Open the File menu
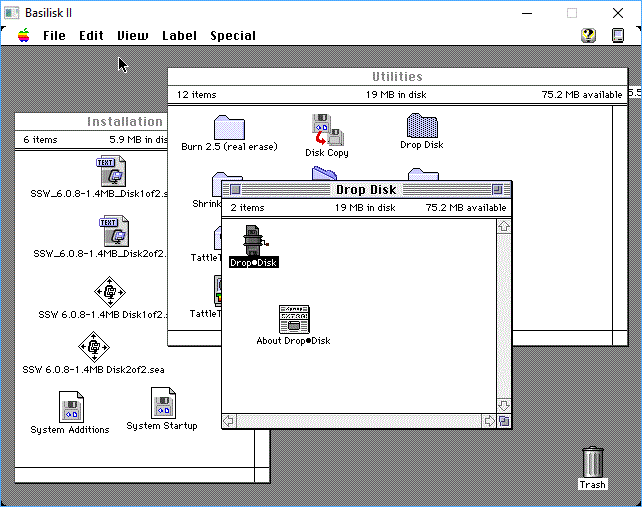 [x=54, y=36]
